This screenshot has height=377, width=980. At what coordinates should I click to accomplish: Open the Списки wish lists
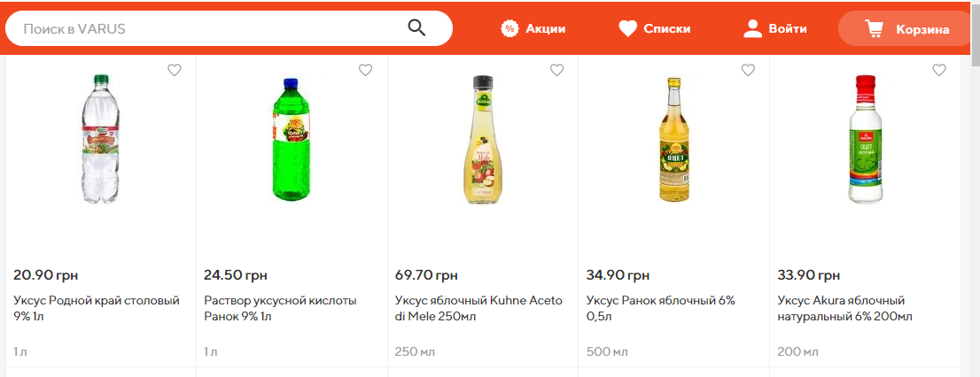click(654, 28)
